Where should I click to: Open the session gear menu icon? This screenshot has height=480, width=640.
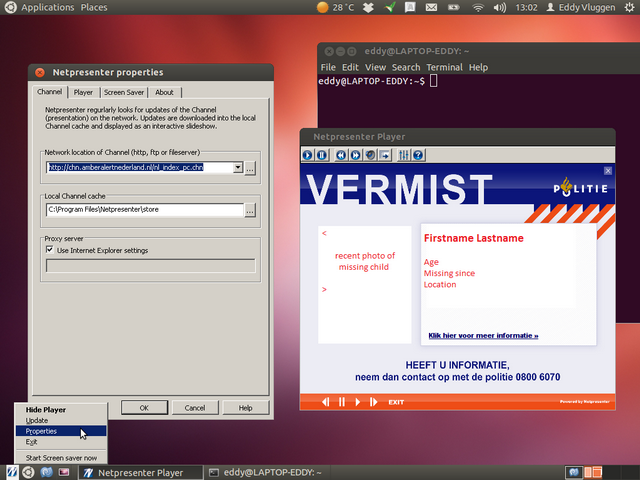click(x=630, y=7)
